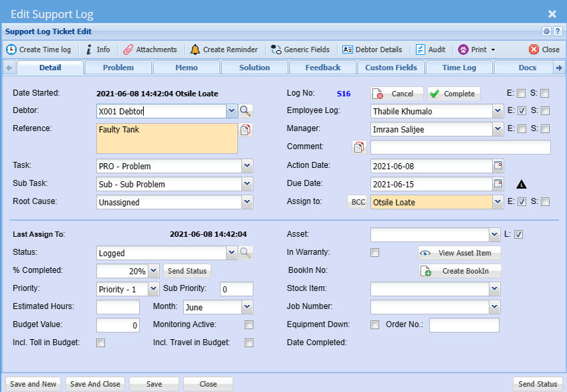The width and height of the screenshot is (567, 392).
Task: Click the Create Time log clock icon
Action: (x=11, y=50)
